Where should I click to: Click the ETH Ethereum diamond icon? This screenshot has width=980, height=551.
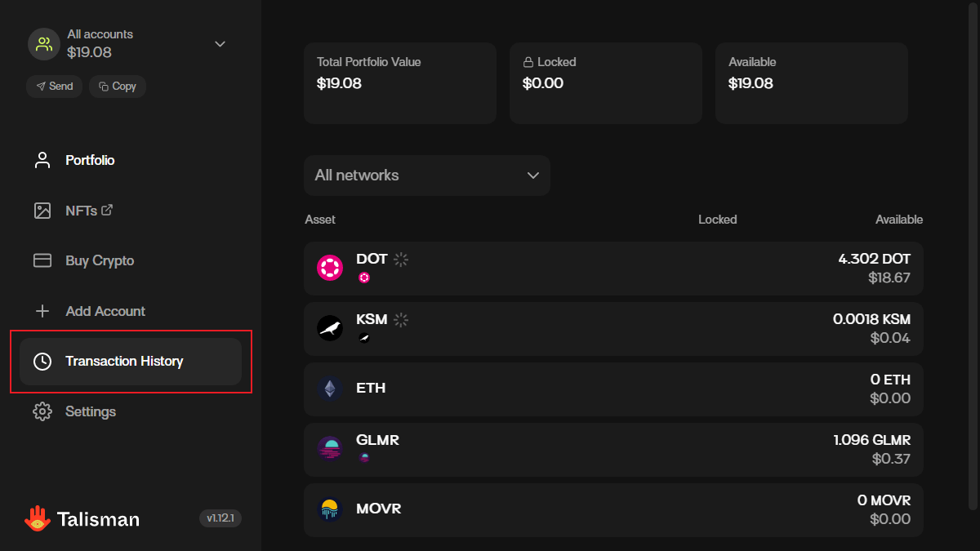(330, 389)
